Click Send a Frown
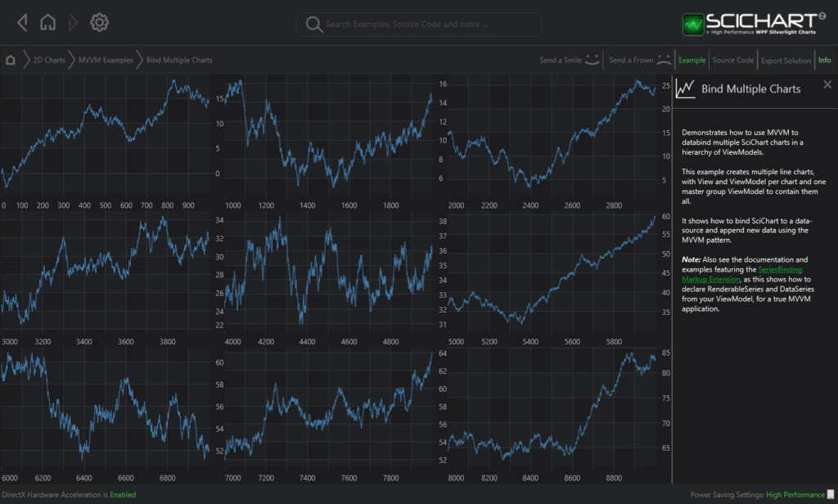Viewport: 838px width, 504px height. point(631,60)
